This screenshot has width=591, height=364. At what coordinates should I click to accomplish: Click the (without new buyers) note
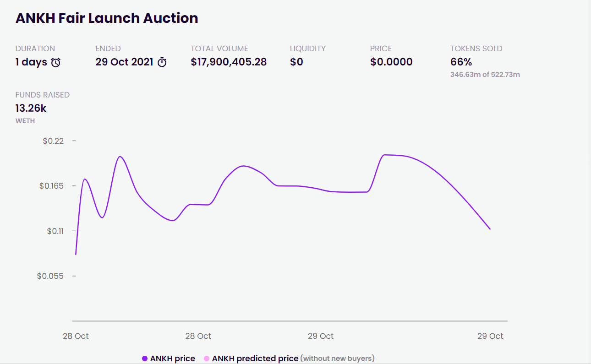(x=337, y=359)
